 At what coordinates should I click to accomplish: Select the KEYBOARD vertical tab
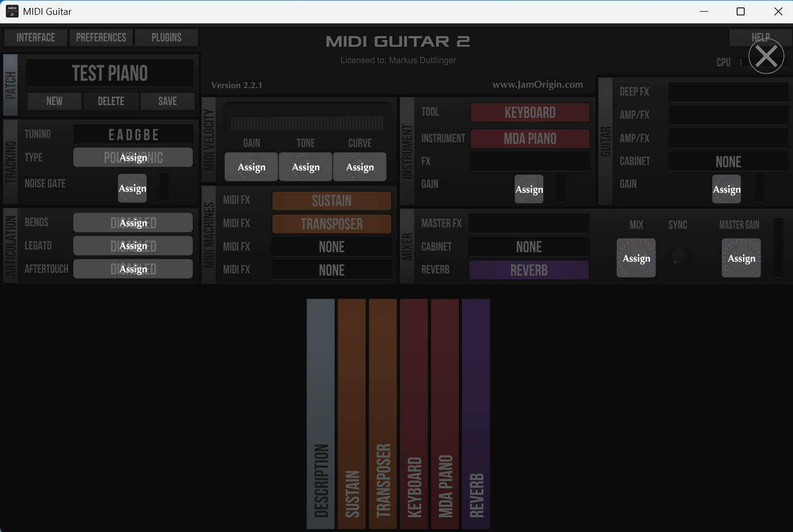point(414,414)
